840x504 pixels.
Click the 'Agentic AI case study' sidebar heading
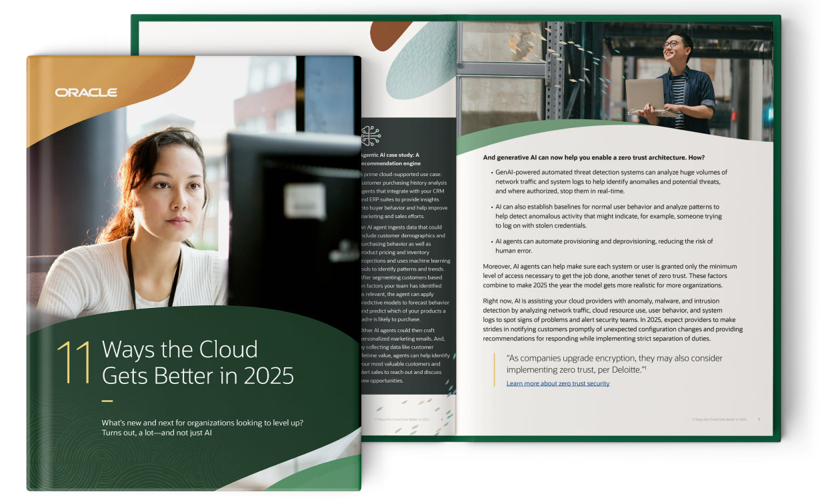pos(388,159)
